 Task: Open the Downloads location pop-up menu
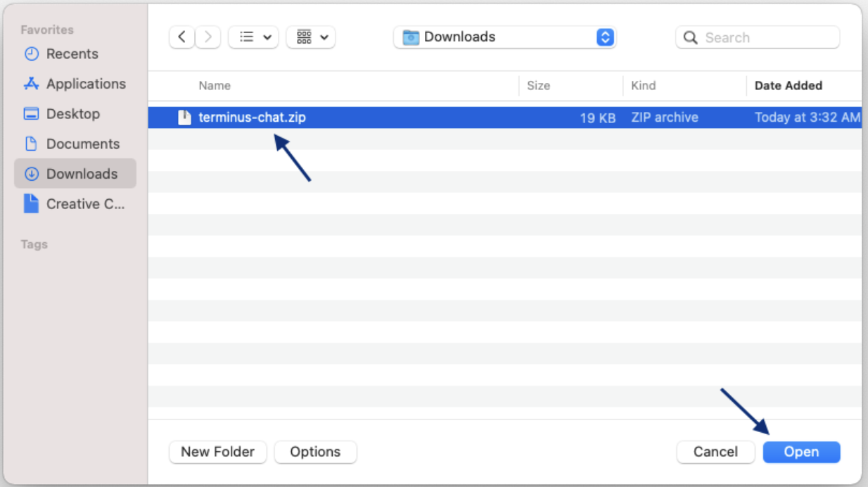point(505,37)
